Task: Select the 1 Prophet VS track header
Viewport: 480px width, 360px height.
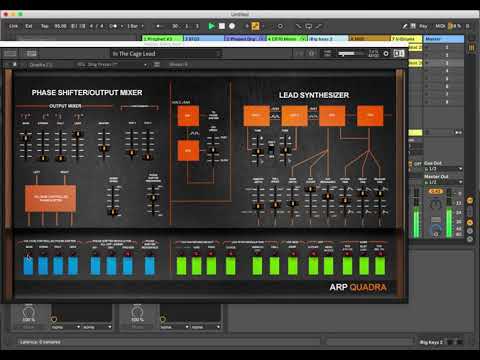Action: click(163, 39)
